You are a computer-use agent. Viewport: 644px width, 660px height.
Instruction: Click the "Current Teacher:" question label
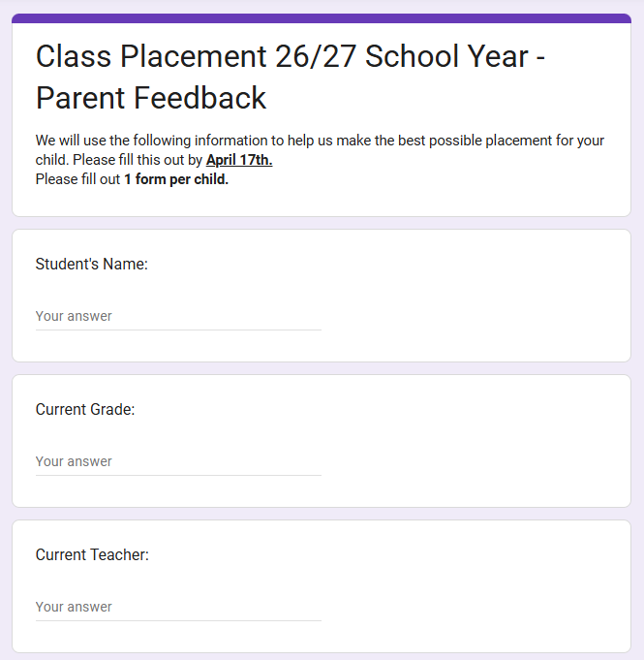click(x=92, y=554)
